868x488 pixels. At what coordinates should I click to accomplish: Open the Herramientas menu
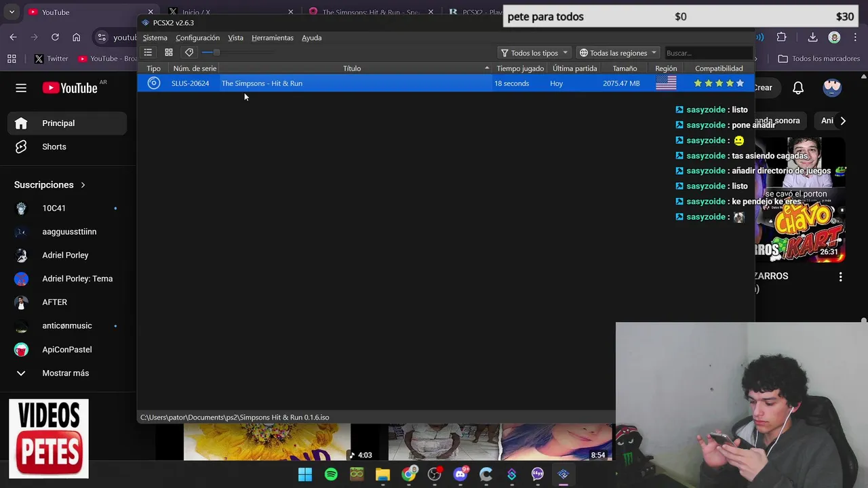[273, 38]
